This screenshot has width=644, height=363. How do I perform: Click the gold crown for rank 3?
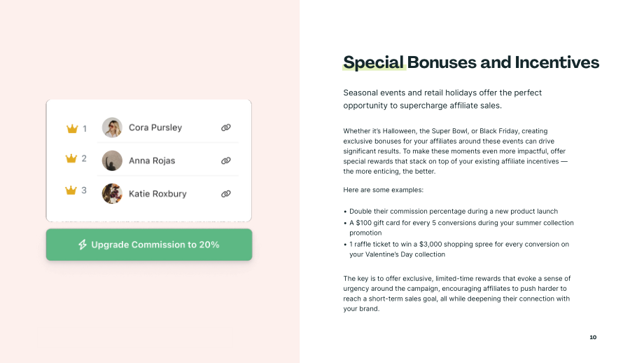click(x=71, y=190)
